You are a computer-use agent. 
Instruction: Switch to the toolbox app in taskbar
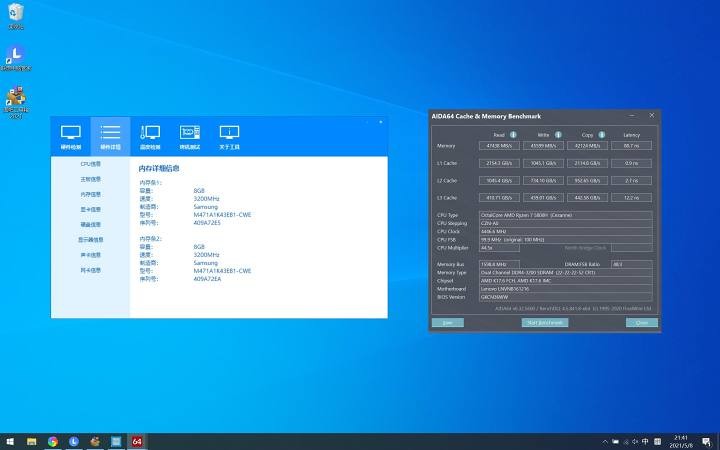coord(95,442)
